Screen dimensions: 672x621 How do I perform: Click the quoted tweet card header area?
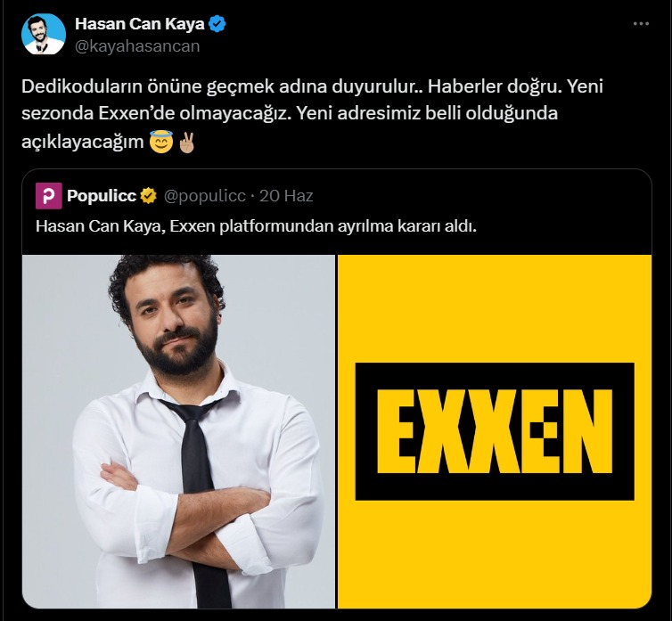174,196
